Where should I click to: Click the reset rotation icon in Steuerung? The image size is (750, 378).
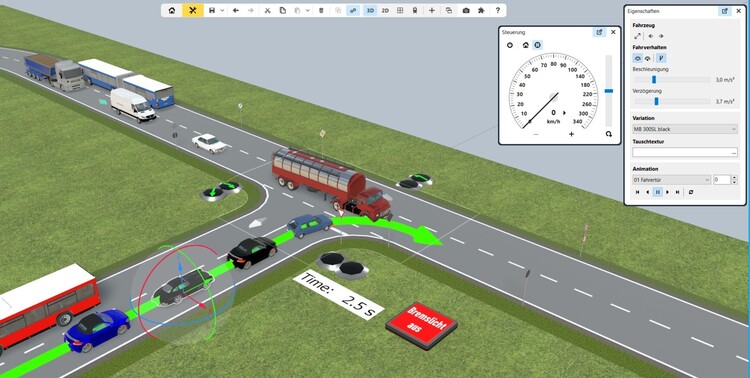(608, 134)
